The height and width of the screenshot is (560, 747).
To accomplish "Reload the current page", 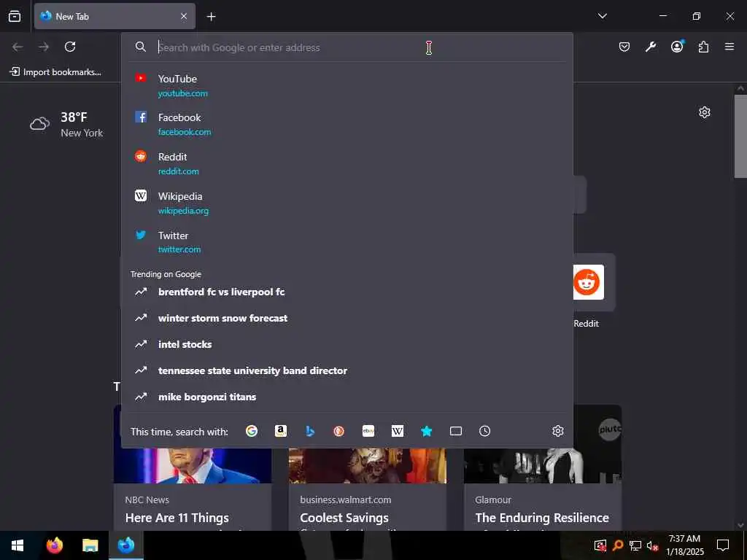I will 70,47.
